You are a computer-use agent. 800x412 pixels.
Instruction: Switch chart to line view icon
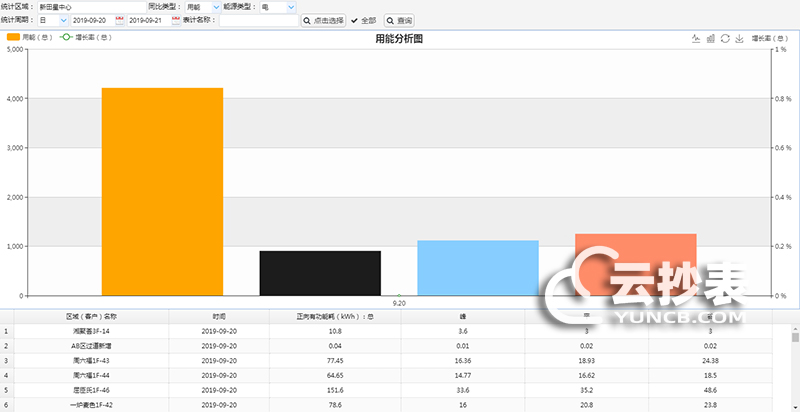pyautogui.click(x=696, y=39)
